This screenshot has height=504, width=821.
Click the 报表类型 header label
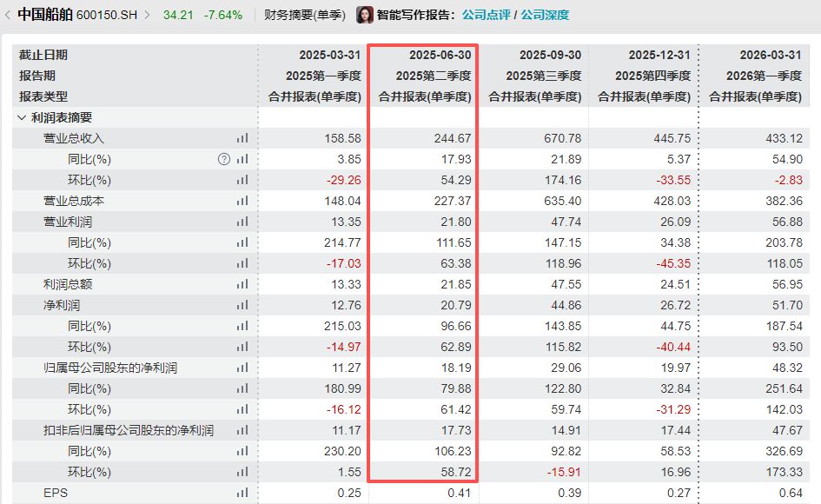click(x=43, y=96)
